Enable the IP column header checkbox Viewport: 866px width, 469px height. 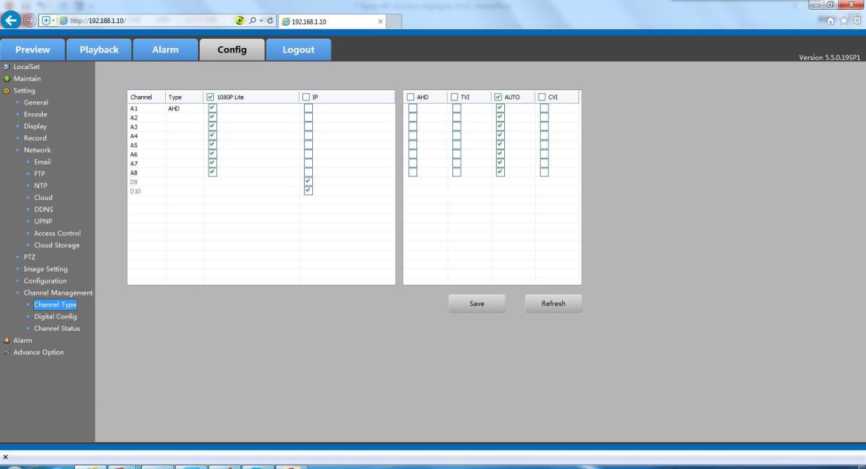[307, 97]
